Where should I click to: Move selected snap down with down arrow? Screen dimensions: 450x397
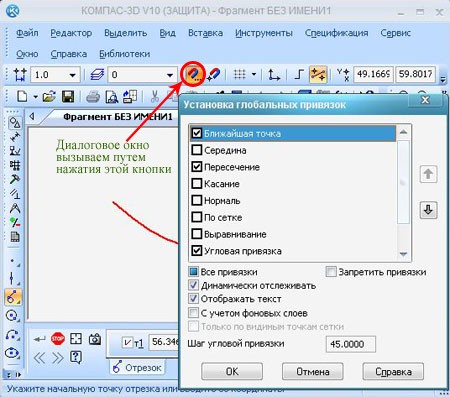[x=428, y=210]
